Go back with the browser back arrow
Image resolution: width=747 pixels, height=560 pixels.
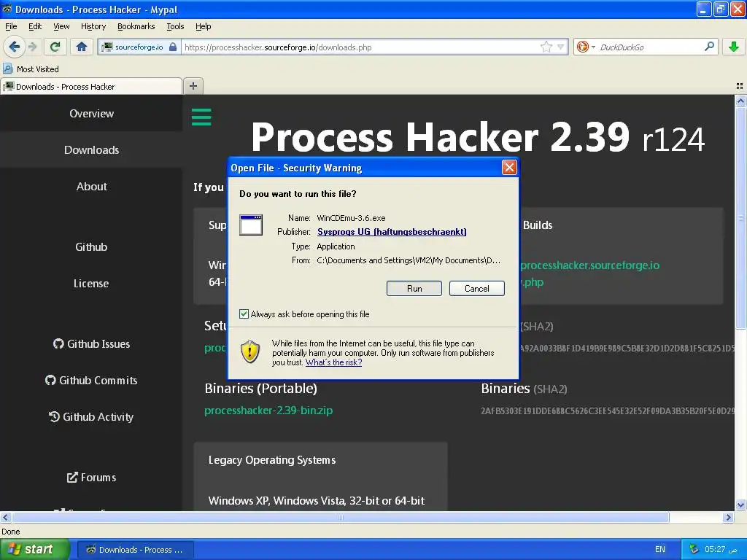point(14,47)
